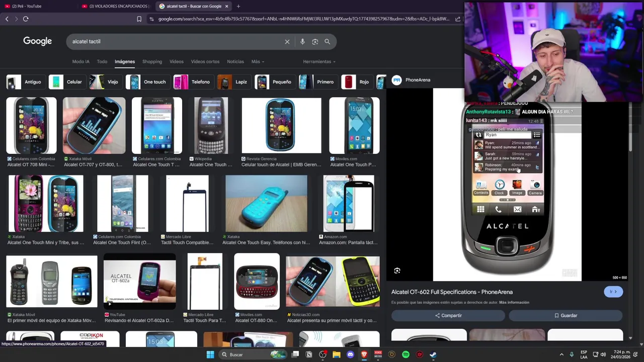644x362 pixels.
Task: Open the Noticias3D.com image result
Action: click(x=333, y=282)
